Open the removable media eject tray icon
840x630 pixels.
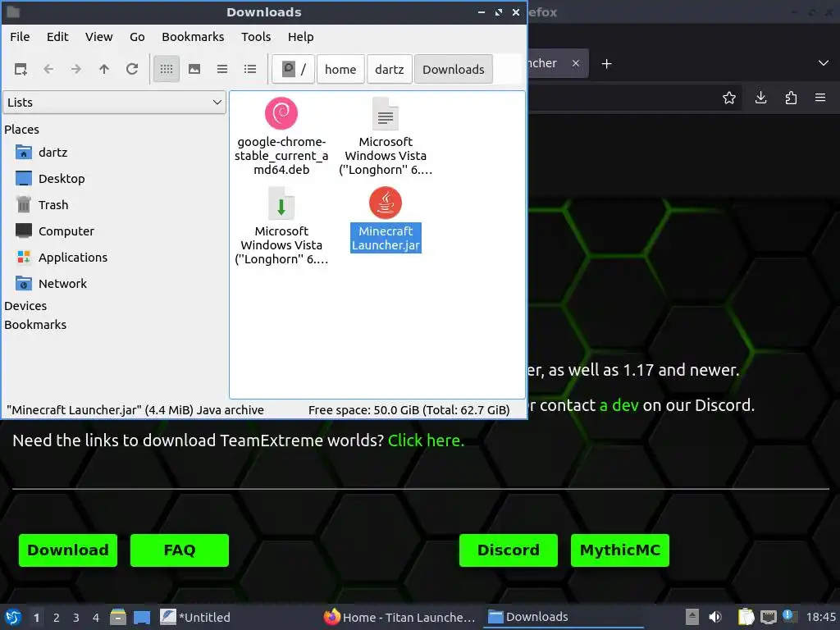coord(692,618)
